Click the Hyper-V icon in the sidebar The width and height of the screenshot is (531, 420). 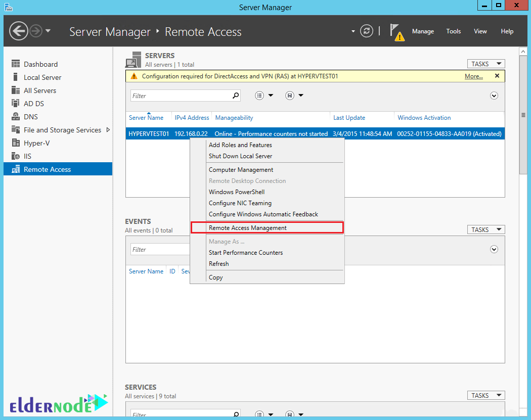click(16, 143)
